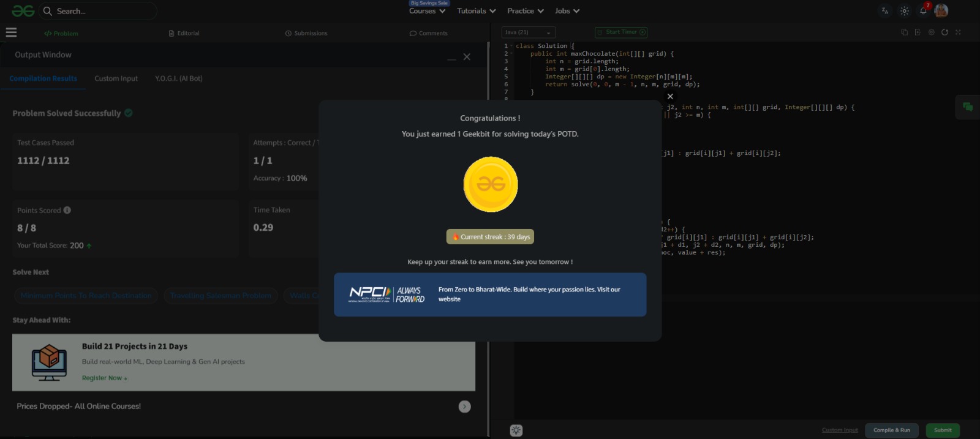This screenshot has height=439, width=980.
Task: Click the reset code icon
Action: (944, 32)
